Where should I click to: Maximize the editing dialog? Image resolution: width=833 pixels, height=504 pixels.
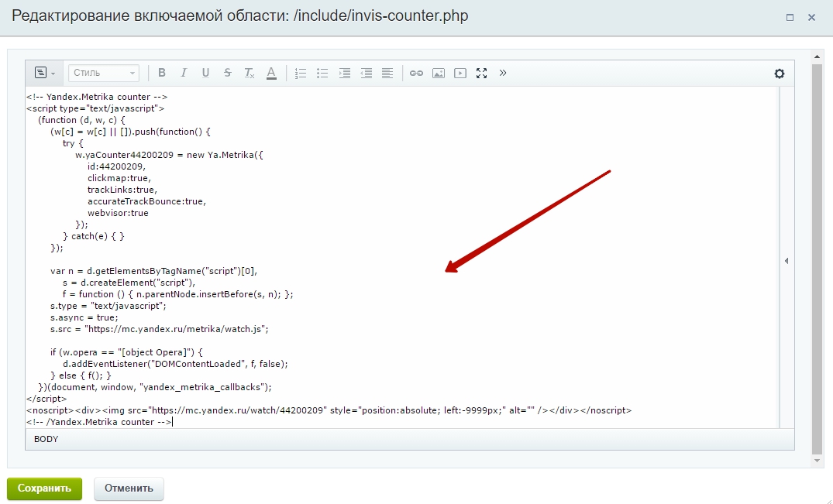click(x=790, y=17)
